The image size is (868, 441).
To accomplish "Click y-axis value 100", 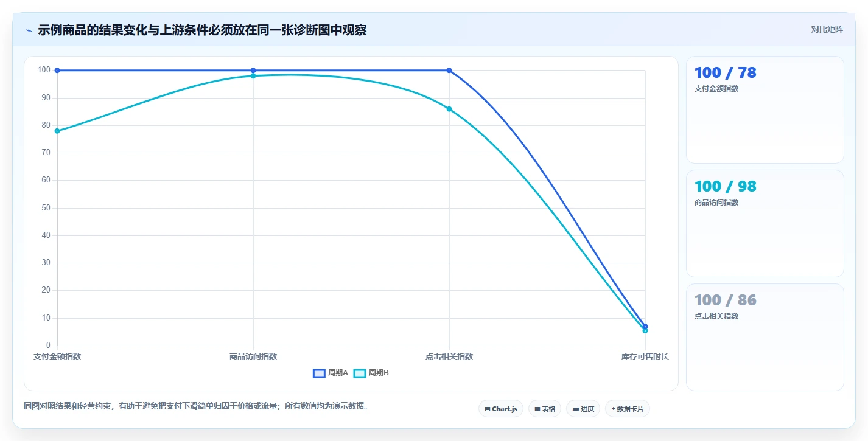I will click(44, 70).
